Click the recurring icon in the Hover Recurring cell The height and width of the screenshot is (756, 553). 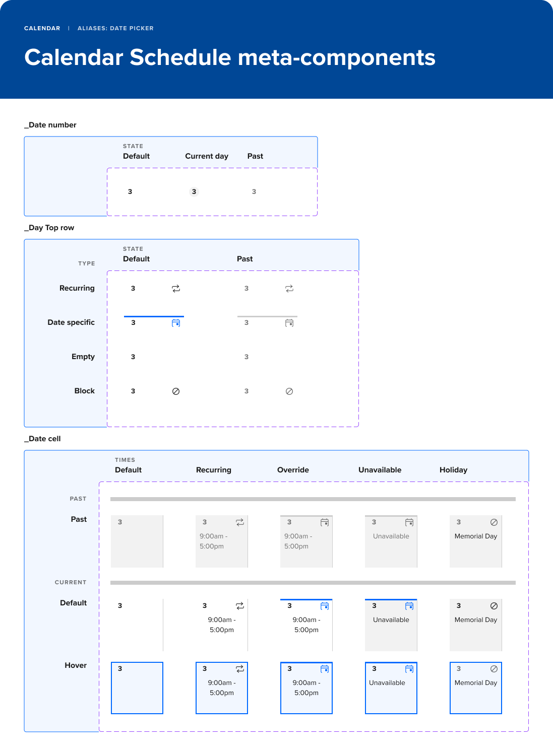pos(240,669)
